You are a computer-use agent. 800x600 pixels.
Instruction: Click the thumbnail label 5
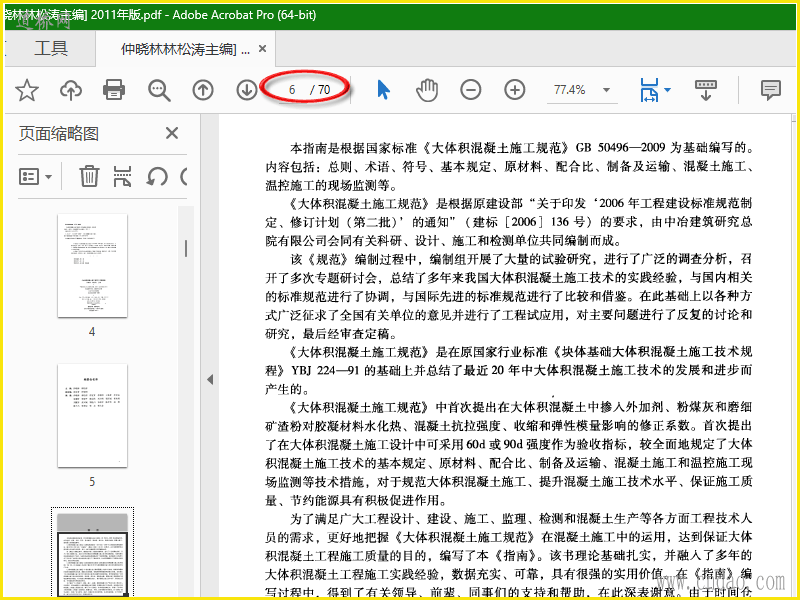(x=92, y=482)
